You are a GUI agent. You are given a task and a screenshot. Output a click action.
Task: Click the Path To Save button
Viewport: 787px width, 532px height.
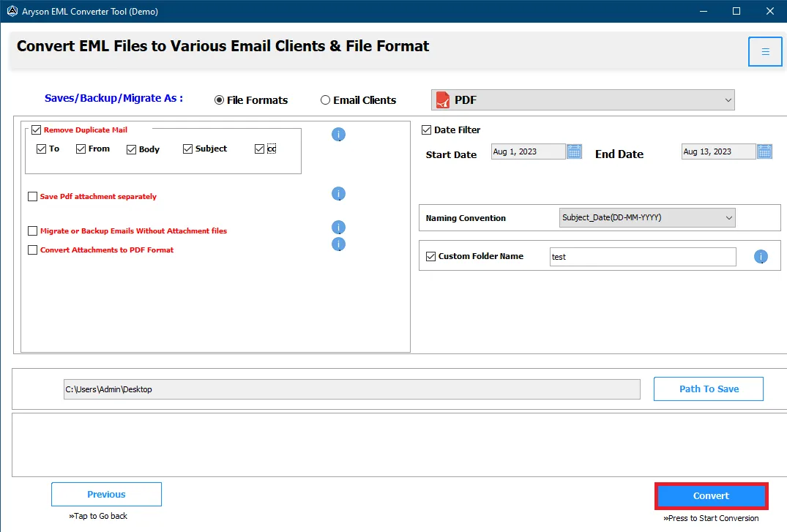point(708,389)
